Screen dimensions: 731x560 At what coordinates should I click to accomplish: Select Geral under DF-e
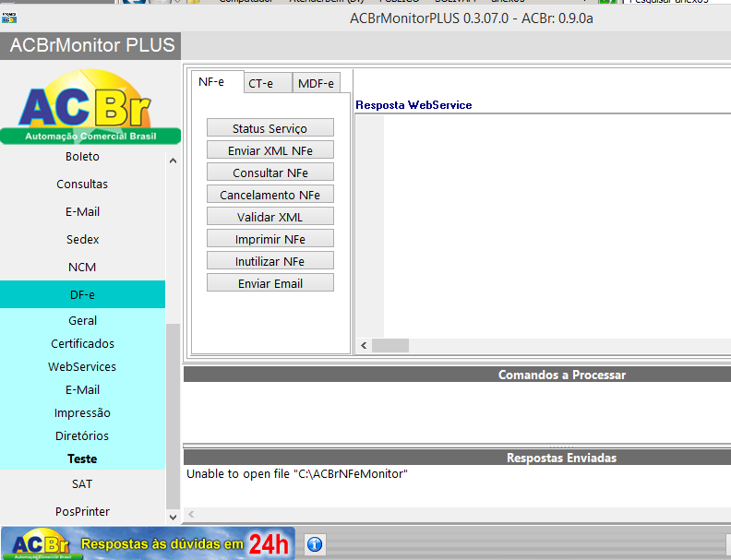(82, 320)
